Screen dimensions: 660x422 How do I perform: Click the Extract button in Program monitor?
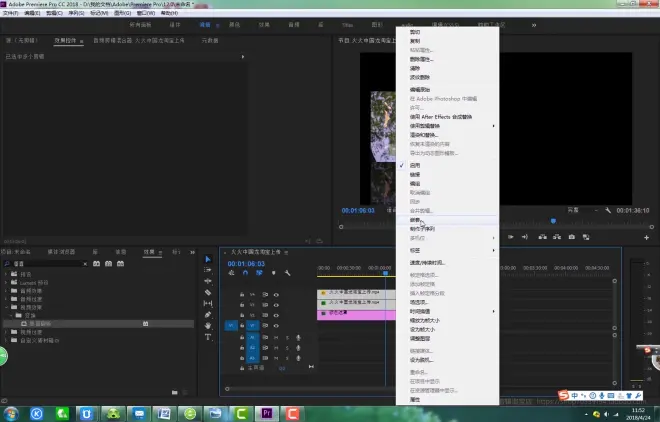557,237
